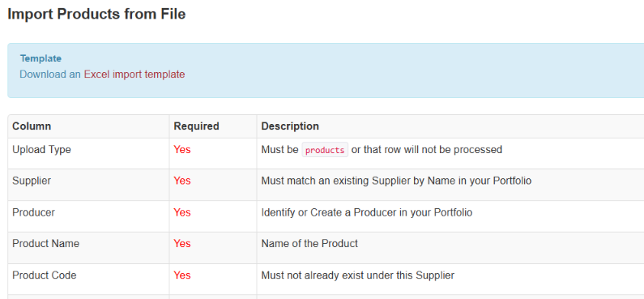The height and width of the screenshot is (299, 644).
Task: Click the Product Code row label
Action: (x=45, y=275)
